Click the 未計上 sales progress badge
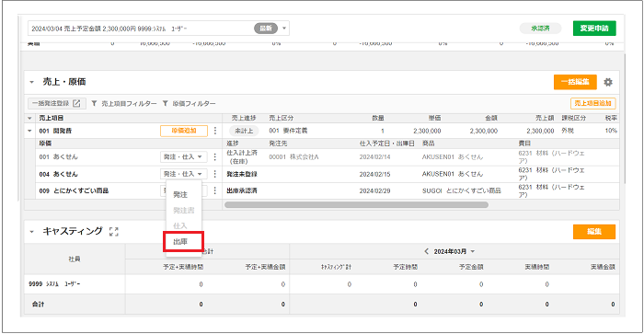644x334 pixels. 244,131
